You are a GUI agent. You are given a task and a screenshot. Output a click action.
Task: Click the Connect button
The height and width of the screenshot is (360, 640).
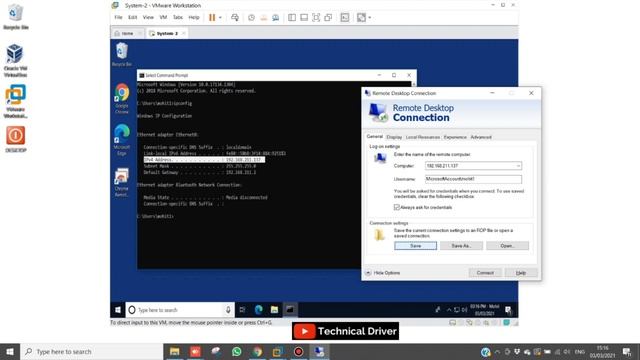pyautogui.click(x=485, y=273)
